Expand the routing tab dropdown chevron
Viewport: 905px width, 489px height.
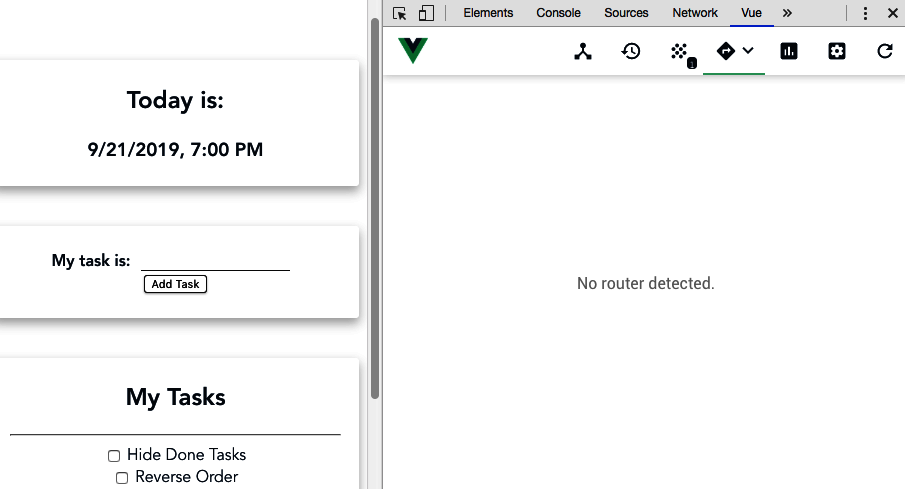tap(748, 51)
